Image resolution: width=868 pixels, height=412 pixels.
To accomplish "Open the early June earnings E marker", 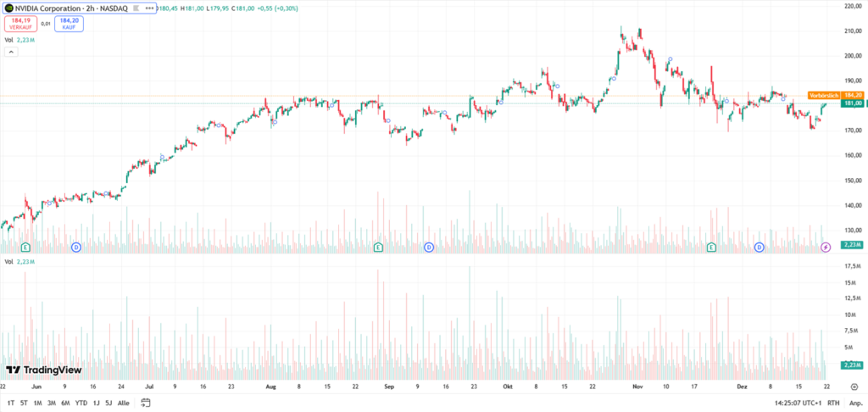I will pos(25,247).
